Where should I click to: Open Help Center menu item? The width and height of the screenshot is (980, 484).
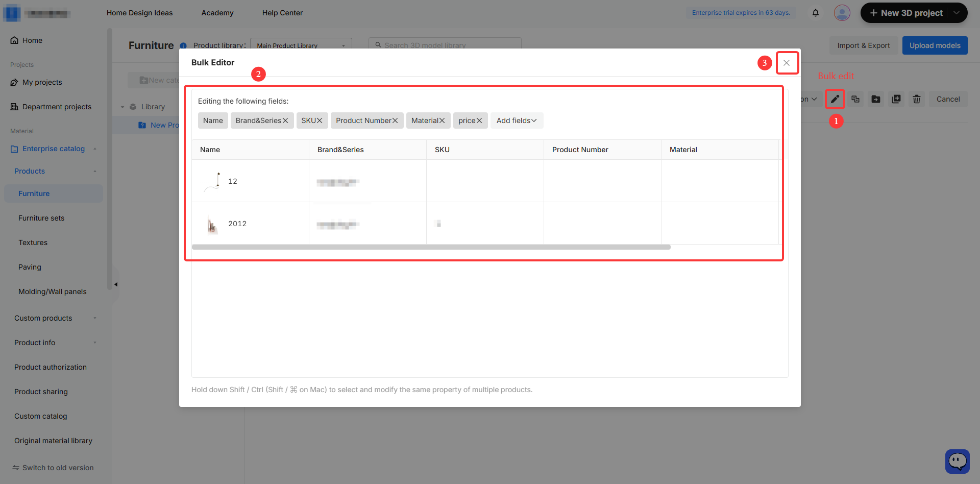tap(282, 13)
